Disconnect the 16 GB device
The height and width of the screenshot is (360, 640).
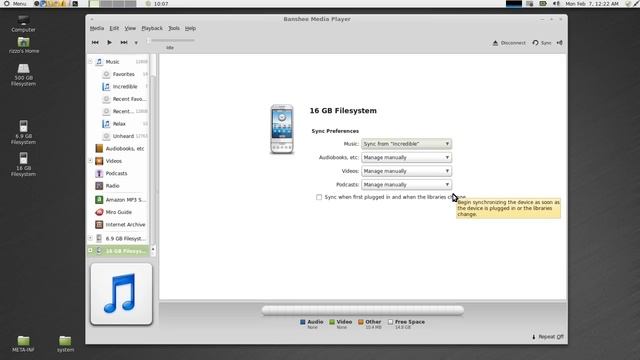pos(509,43)
